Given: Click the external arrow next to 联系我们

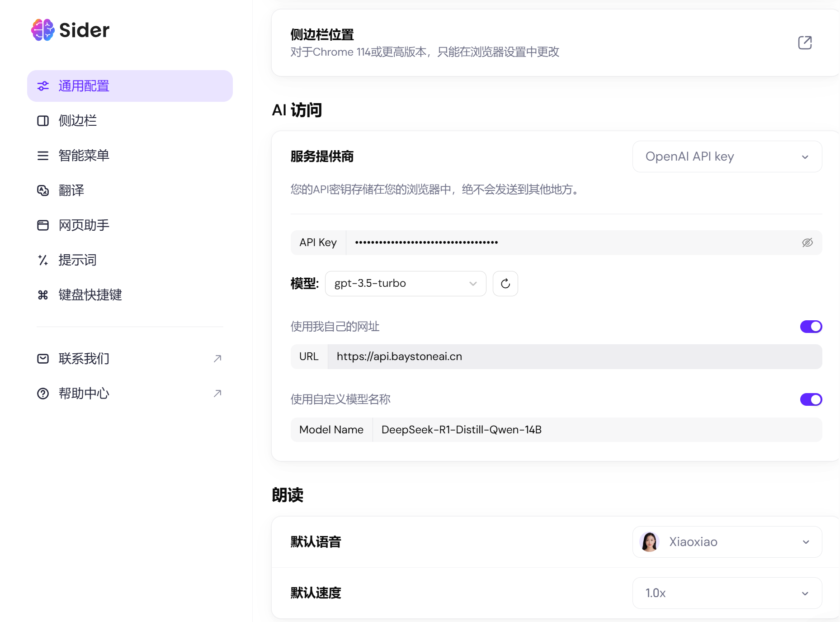Looking at the screenshot, I should point(217,359).
